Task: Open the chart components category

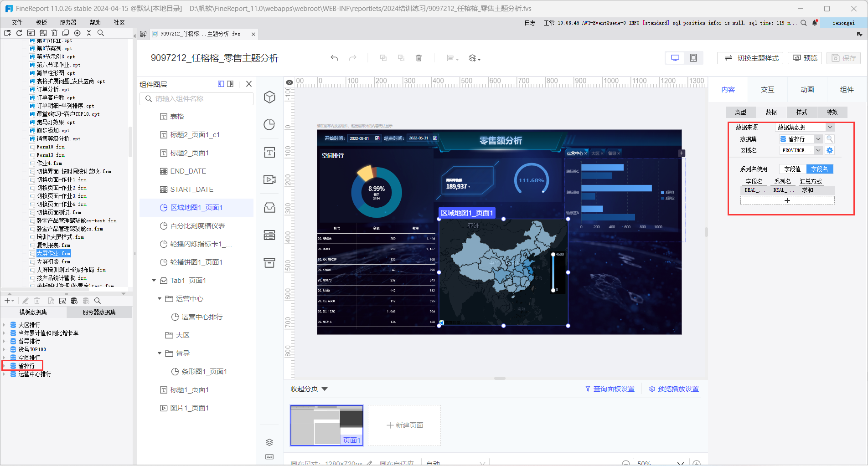Action: tap(270, 124)
